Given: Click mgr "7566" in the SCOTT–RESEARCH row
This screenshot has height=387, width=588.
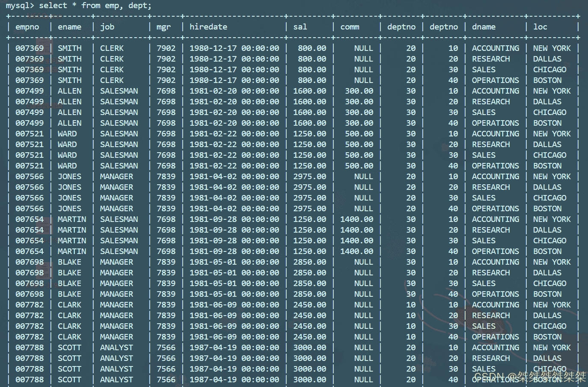Looking at the screenshot, I should click(166, 358).
